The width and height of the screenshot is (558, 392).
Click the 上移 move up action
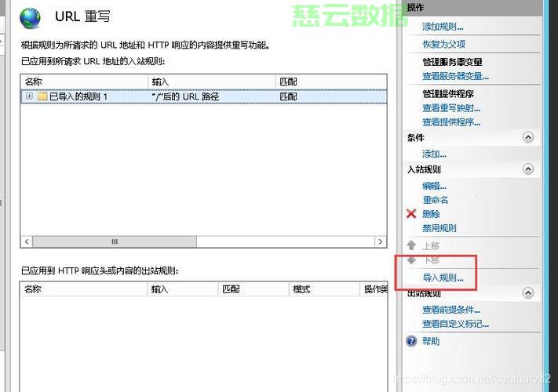click(431, 245)
